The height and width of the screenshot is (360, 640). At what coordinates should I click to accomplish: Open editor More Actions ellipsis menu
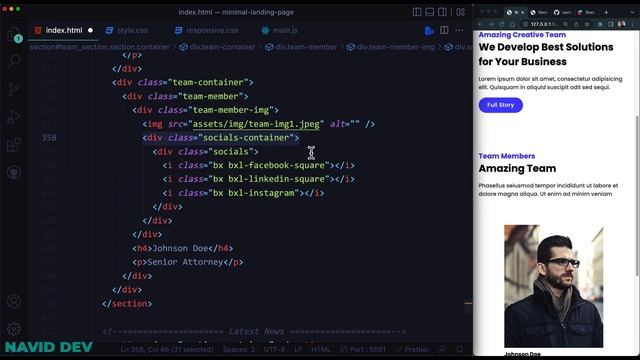click(459, 30)
